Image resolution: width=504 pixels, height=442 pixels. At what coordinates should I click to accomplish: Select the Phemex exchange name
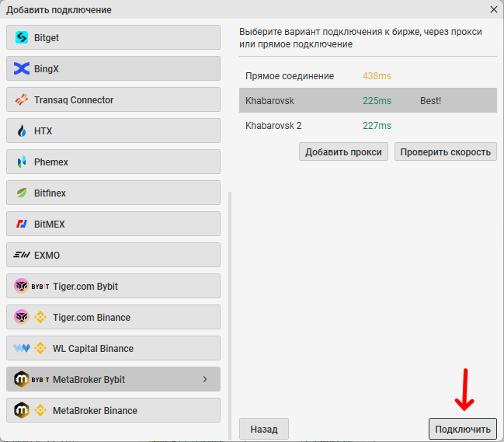click(x=51, y=162)
